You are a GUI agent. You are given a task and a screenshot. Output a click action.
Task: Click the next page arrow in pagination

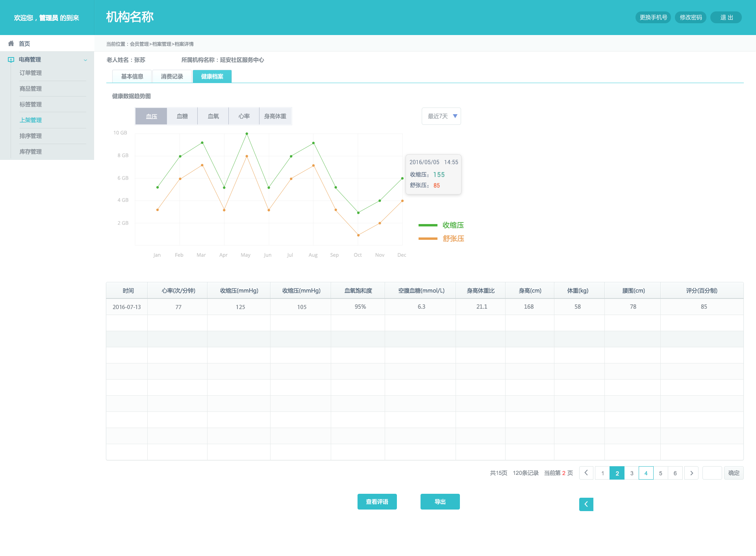click(x=691, y=473)
